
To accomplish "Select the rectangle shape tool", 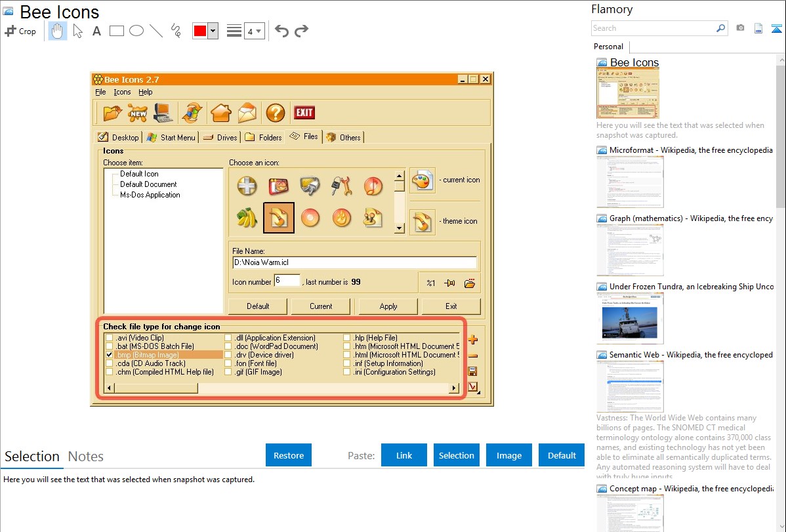I will [x=116, y=31].
